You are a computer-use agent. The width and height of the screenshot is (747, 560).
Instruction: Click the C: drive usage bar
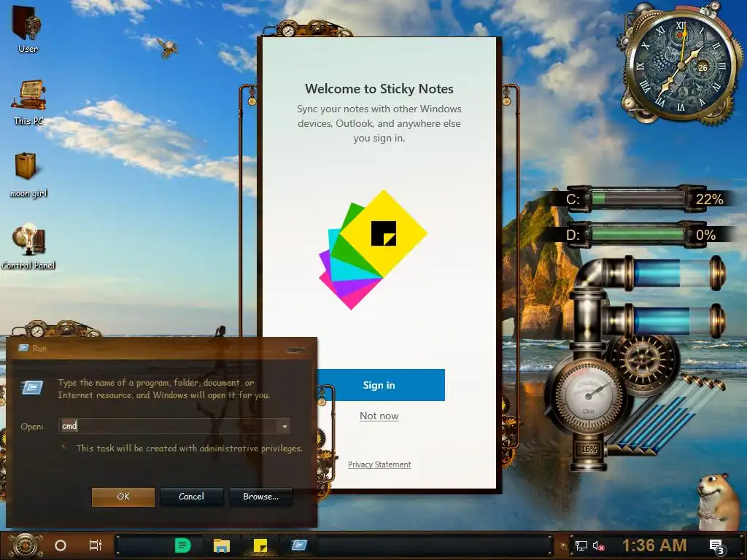(637, 198)
